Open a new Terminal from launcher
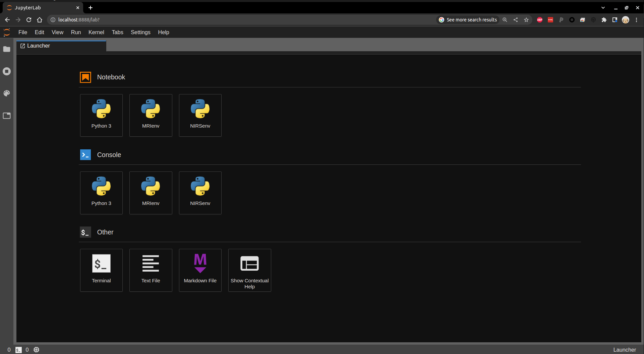This screenshot has height=354, width=644. pyautogui.click(x=101, y=270)
